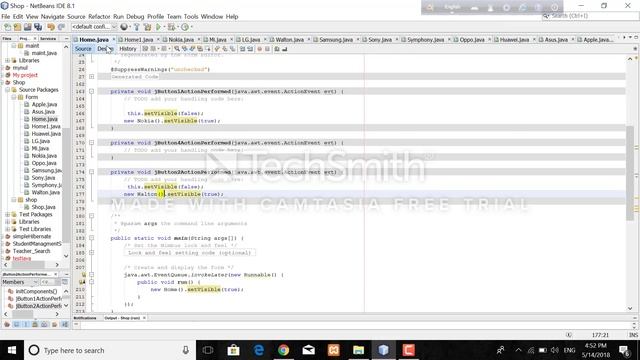Open Chrome from the taskbar

[283, 350]
